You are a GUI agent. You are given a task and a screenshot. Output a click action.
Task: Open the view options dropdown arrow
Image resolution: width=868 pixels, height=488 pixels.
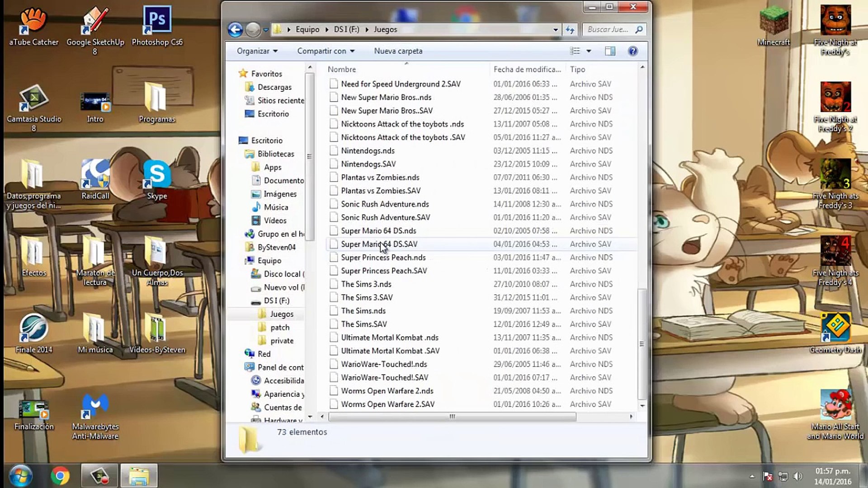tap(589, 51)
